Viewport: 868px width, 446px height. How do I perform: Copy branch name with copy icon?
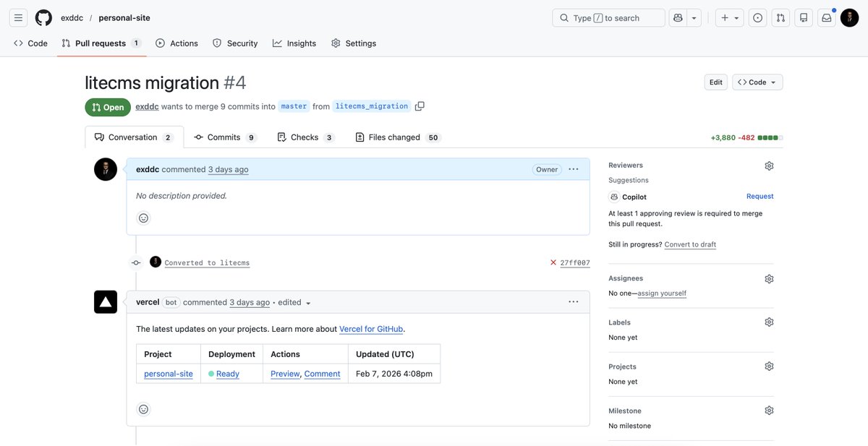(420, 106)
